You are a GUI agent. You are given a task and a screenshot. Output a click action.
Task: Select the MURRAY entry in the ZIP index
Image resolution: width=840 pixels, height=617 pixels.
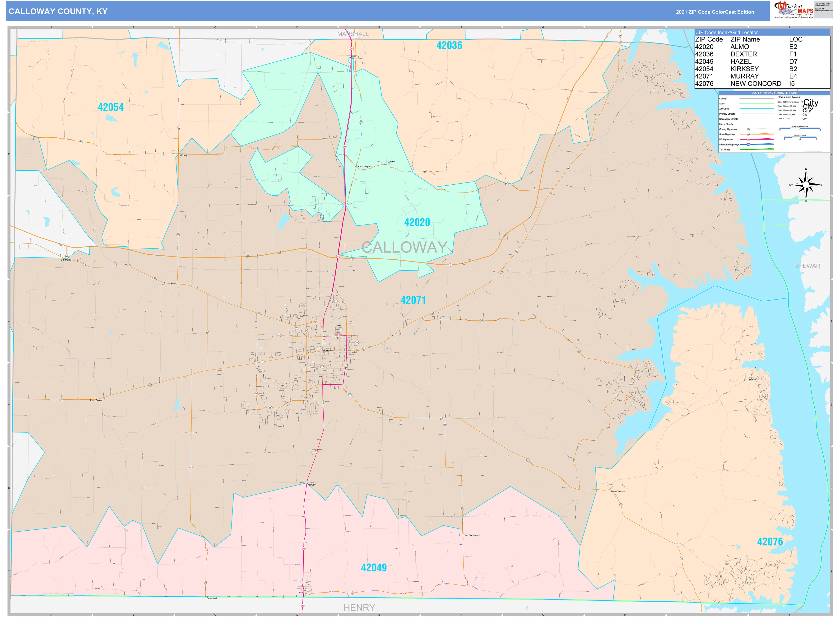click(744, 76)
